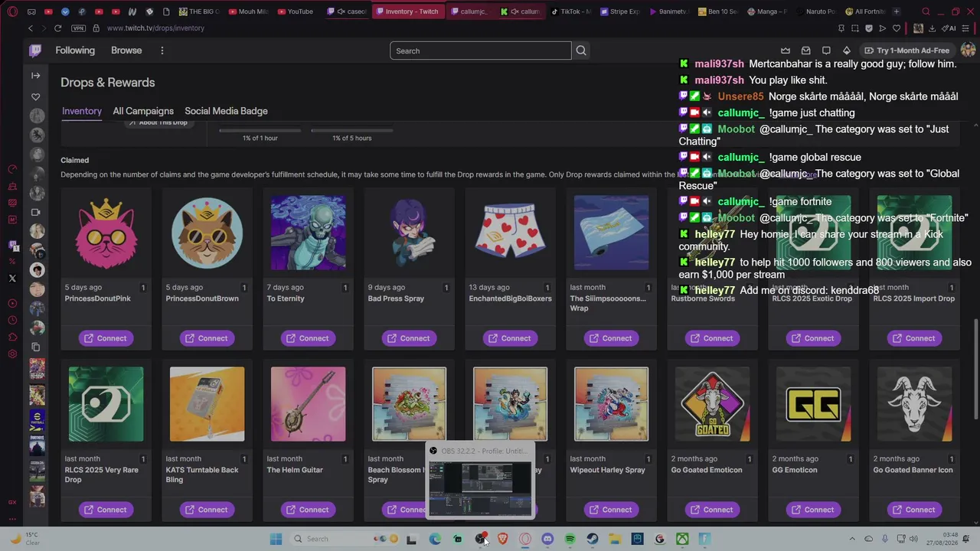980x551 pixels.
Task: Go back with the browser back arrow
Action: [x=31, y=28]
